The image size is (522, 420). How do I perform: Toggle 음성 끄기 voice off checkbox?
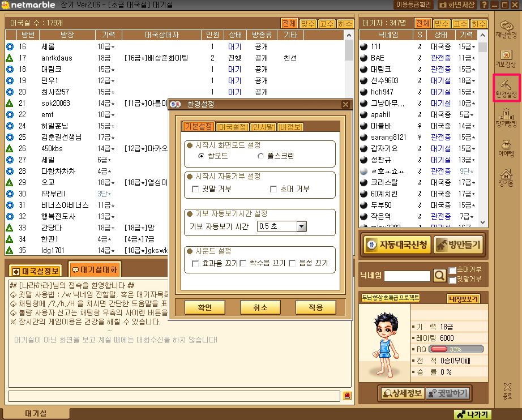(292, 264)
